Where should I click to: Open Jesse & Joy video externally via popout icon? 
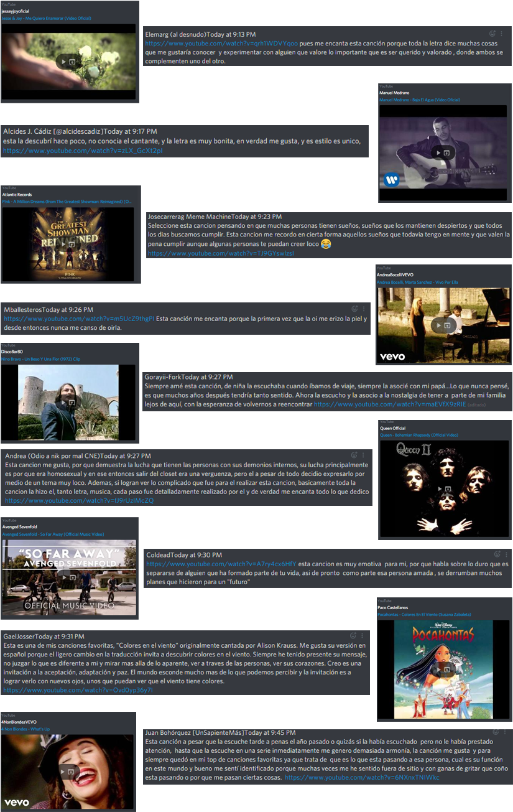click(x=72, y=63)
